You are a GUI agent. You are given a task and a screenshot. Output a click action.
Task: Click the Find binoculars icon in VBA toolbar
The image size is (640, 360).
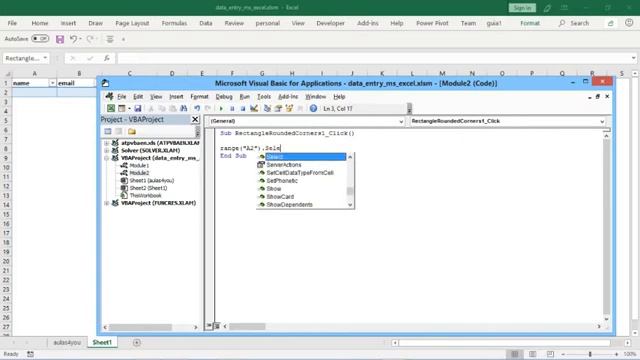184,109
